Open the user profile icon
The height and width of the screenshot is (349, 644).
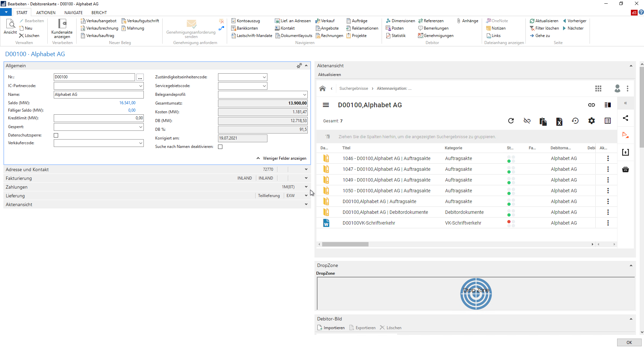point(617,88)
